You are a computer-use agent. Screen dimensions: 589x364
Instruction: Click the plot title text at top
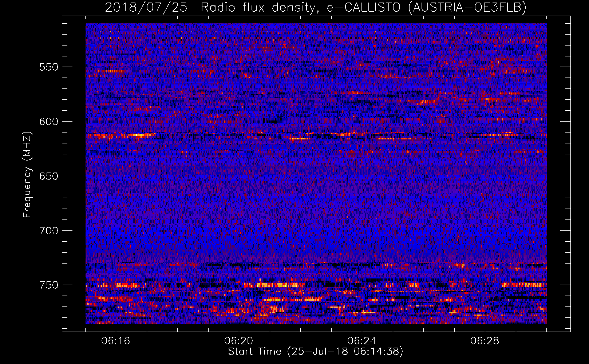316,7
